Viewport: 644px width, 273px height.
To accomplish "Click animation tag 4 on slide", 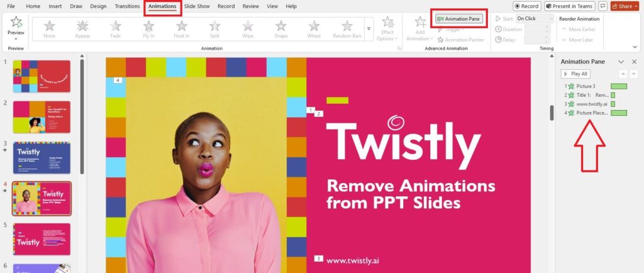I will pos(118,81).
